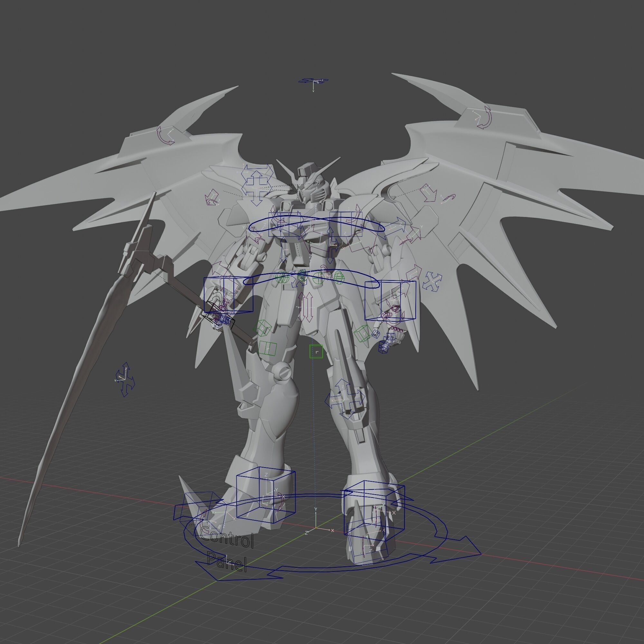Select curved rotation arrow above the scythe-side wing

pos(166,135)
